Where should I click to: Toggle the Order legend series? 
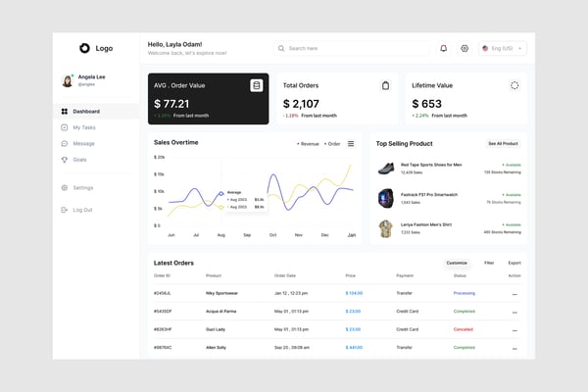[x=332, y=144]
